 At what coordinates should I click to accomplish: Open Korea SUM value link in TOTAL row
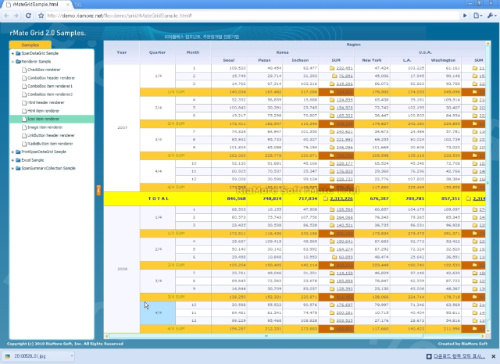pos(341,199)
